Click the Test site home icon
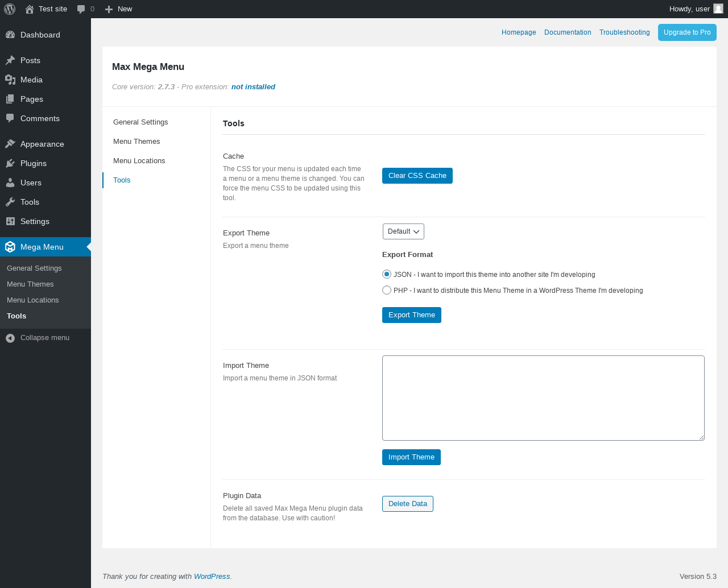 30,9
